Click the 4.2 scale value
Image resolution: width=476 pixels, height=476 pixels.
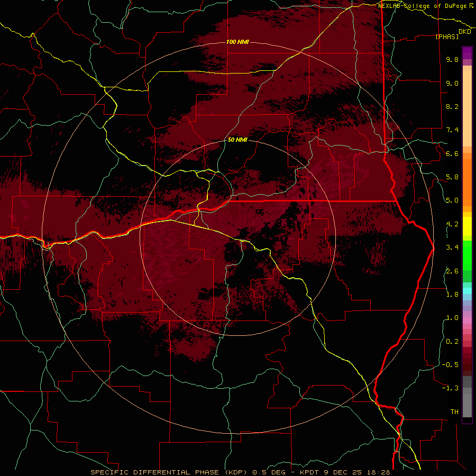click(x=452, y=224)
